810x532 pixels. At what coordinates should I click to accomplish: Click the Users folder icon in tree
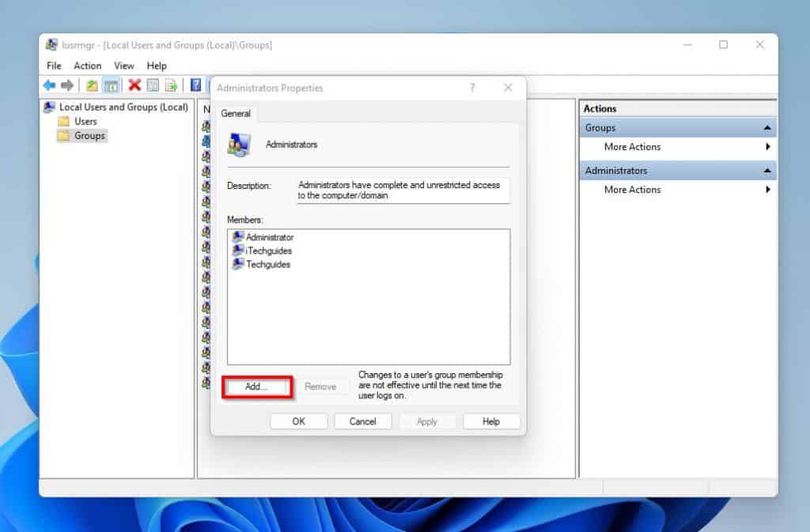click(x=63, y=121)
